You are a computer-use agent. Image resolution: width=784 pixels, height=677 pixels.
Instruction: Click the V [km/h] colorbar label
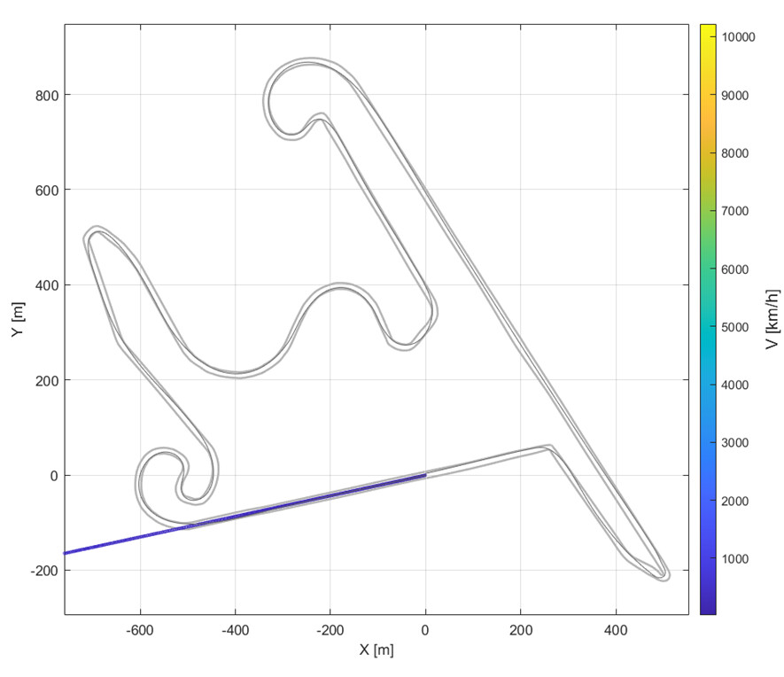[x=772, y=319]
